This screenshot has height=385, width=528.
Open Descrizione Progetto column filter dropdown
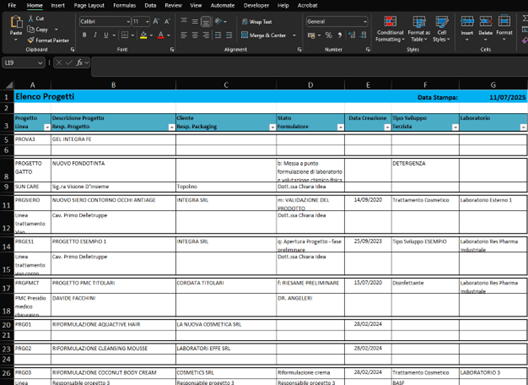(172, 127)
